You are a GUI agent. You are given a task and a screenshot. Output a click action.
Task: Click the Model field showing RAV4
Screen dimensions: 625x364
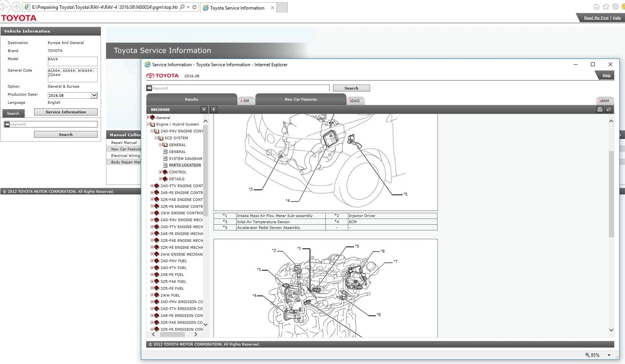[x=72, y=61]
